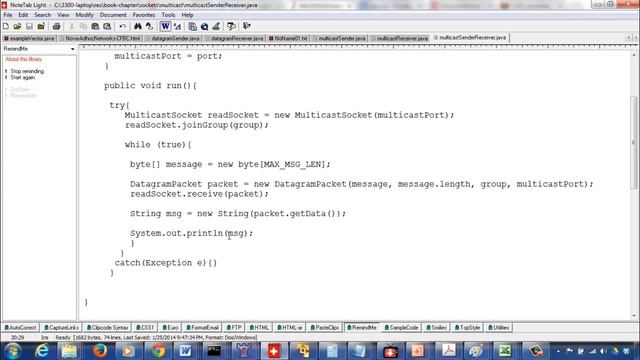
Task: Click the copy-to-clipboard icon next to Word Wrap group
Action: click(192, 27)
